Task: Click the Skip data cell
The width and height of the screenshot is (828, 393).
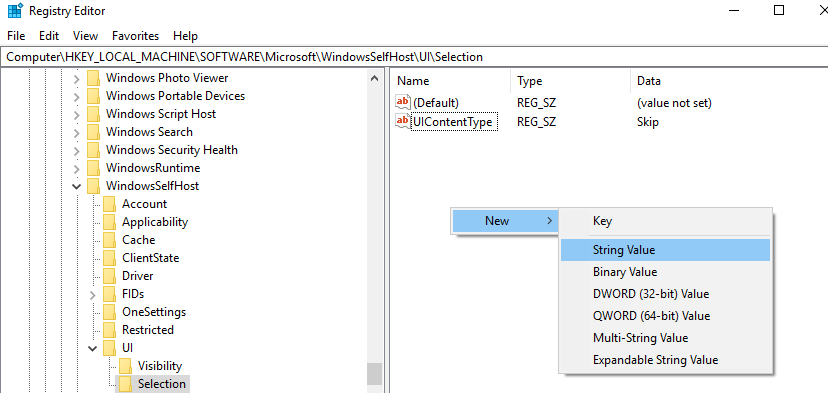Action: (x=647, y=122)
